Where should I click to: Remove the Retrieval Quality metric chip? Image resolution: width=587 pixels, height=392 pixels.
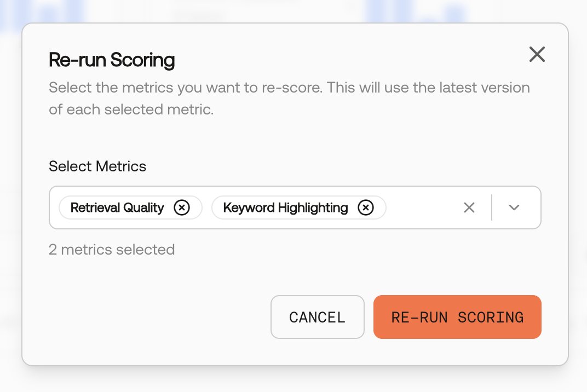(x=182, y=207)
